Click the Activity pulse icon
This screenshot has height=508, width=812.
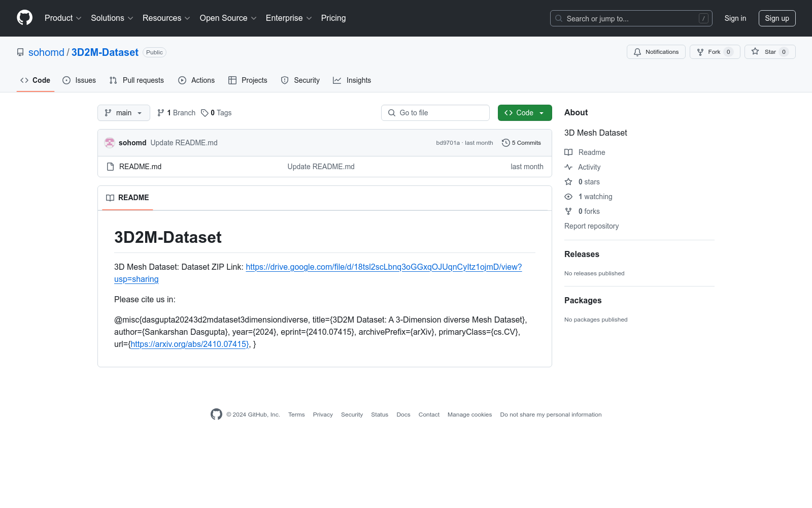pyautogui.click(x=568, y=167)
